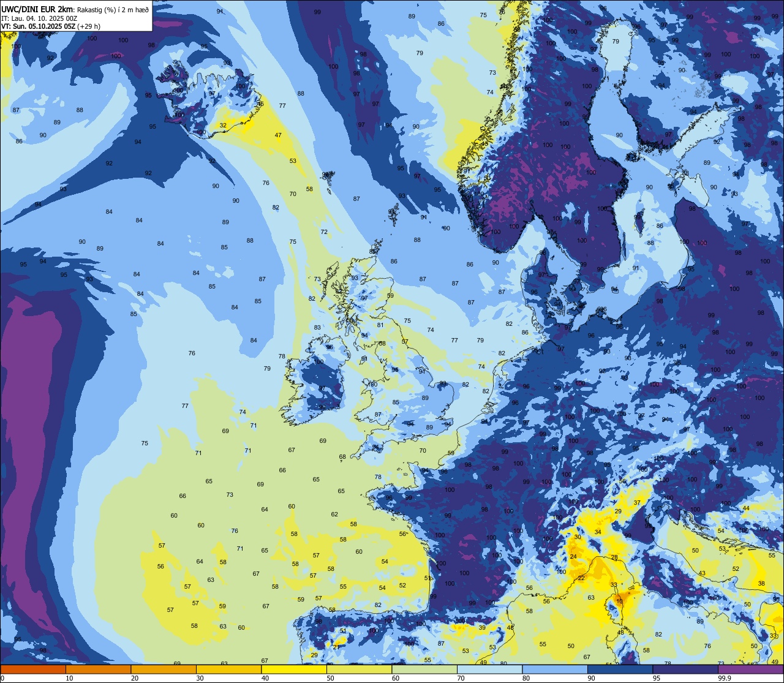Click the '37' humidity value in yellow Alpine area
Viewport: 784px width, 683px height.
click(637, 503)
